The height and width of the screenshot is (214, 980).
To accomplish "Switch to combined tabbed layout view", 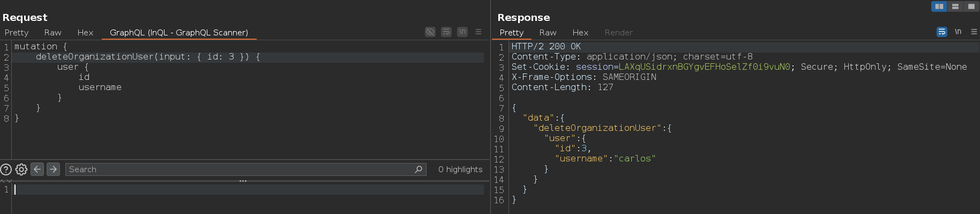I will pos(971,6).
